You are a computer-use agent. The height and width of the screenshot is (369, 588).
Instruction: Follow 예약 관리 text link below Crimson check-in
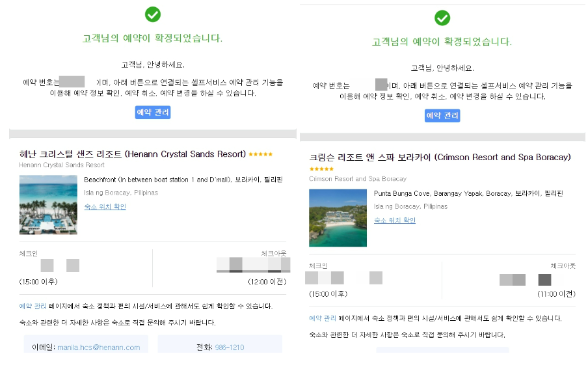[x=323, y=318]
